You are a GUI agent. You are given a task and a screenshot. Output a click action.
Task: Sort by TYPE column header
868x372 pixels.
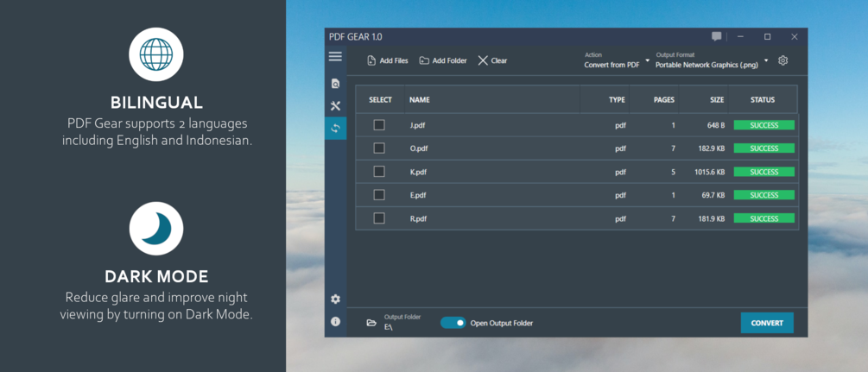[x=617, y=100]
